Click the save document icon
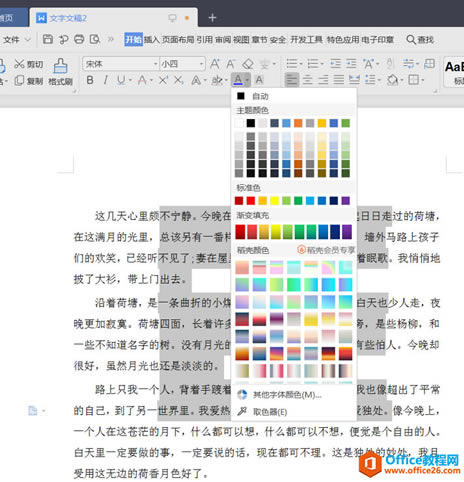This screenshot has height=482, width=464. click(48, 39)
